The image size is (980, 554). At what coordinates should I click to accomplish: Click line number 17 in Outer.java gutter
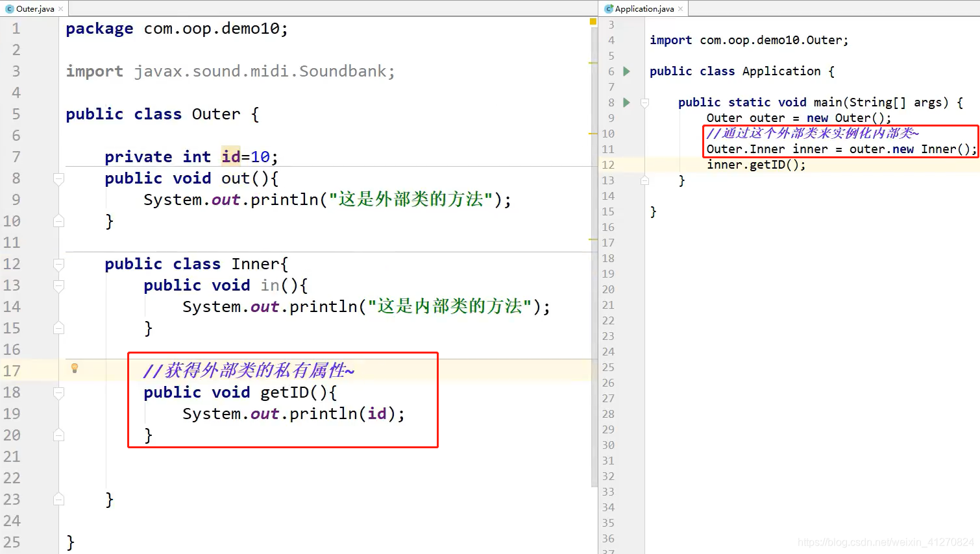pyautogui.click(x=12, y=371)
